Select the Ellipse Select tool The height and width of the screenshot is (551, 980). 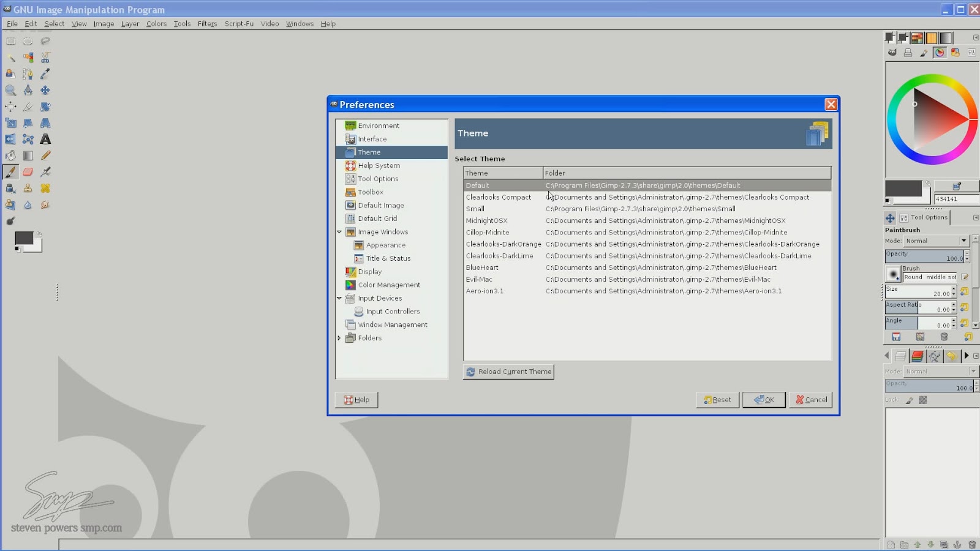click(28, 41)
